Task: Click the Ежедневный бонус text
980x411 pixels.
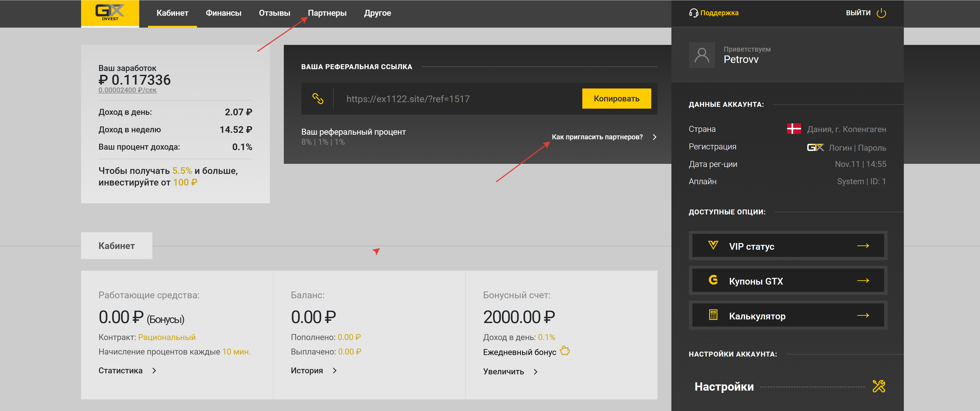Action: [x=519, y=352]
